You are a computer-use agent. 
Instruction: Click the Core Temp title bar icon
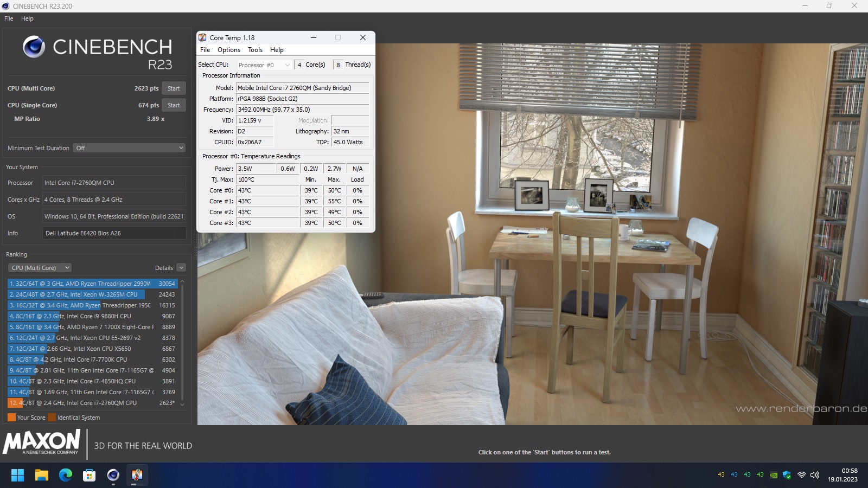click(203, 37)
